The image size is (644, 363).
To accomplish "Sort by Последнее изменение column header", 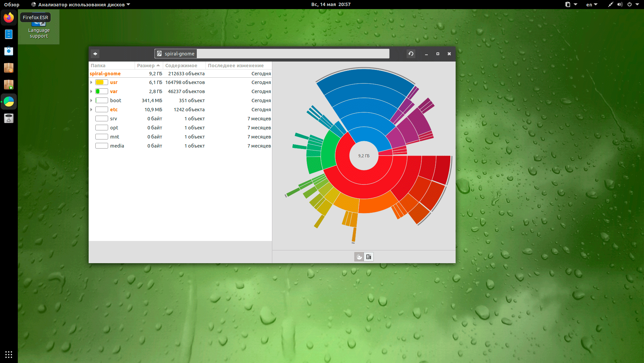I will [235, 66].
